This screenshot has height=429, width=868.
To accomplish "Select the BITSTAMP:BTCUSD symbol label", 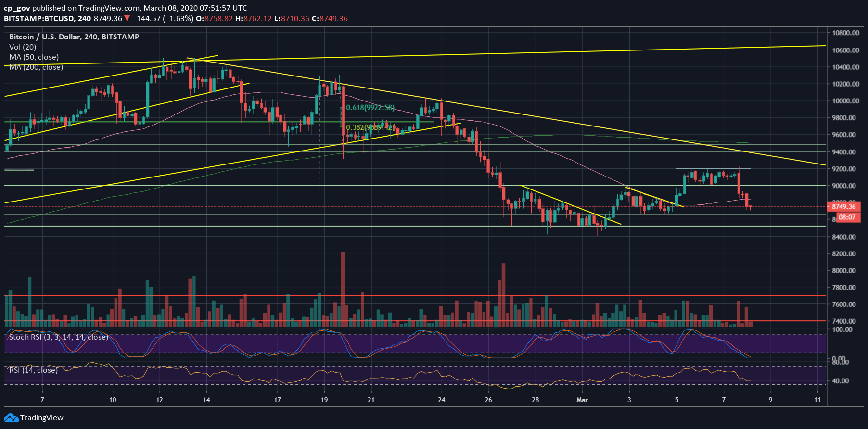I will (39, 18).
